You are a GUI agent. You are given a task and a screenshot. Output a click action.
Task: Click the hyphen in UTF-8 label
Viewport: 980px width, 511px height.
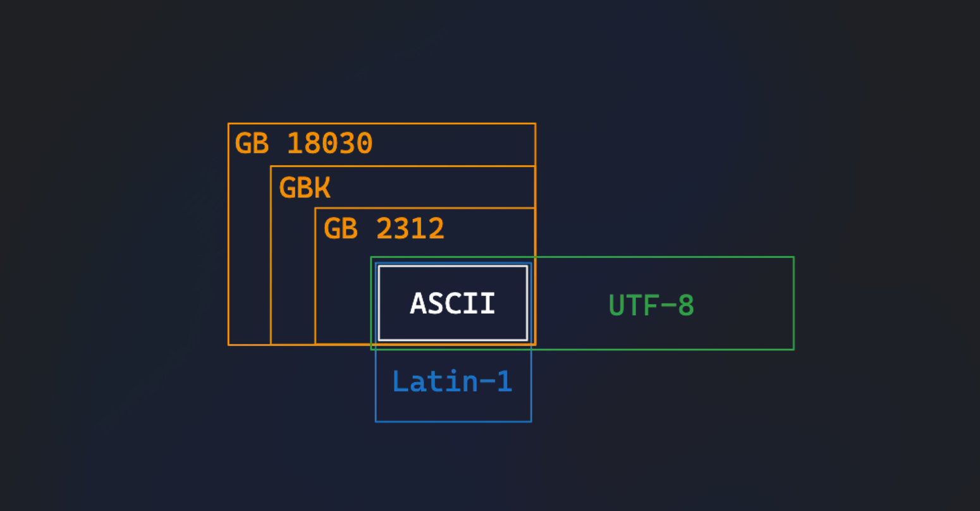pos(668,307)
